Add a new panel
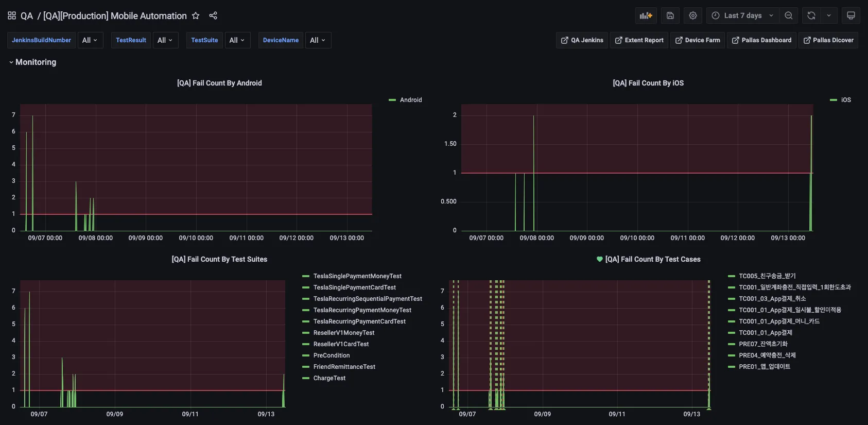 [x=646, y=15]
